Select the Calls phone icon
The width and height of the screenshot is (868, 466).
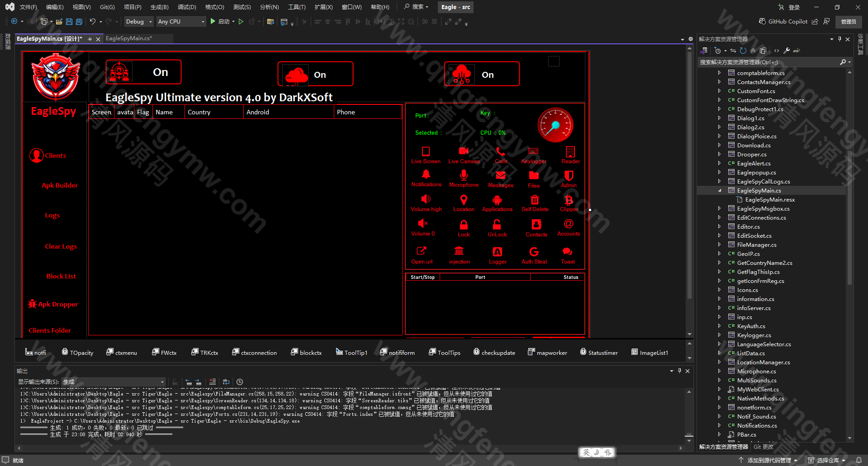501,151
